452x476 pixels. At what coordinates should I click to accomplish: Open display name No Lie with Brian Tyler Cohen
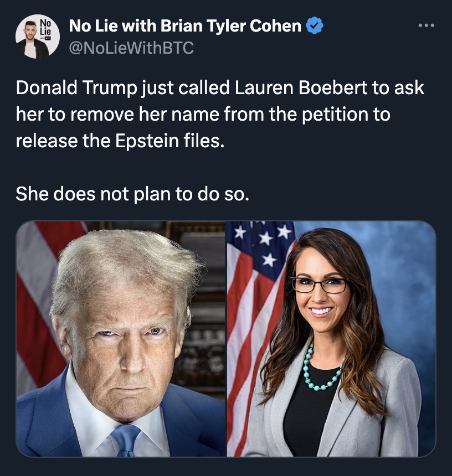pyautogui.click(x=185, y=25)
